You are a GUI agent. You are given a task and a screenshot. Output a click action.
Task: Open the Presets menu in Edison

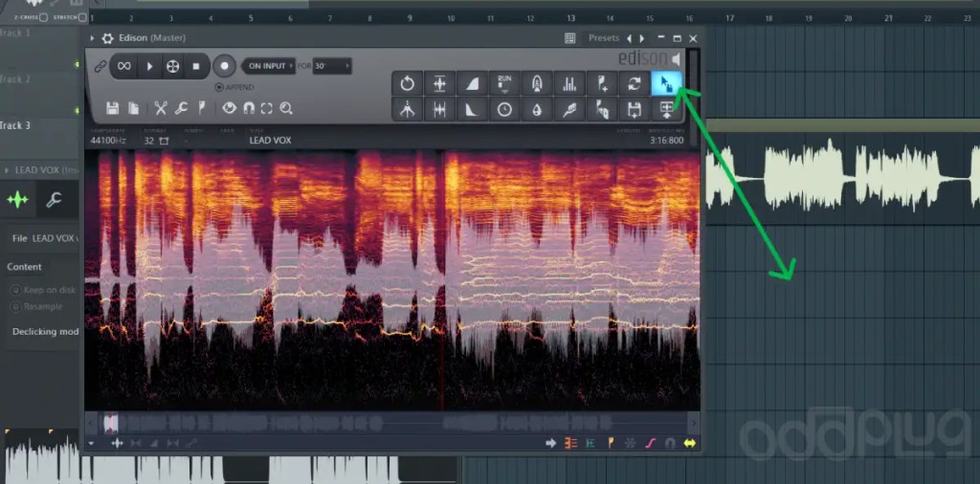pos(604,38)
